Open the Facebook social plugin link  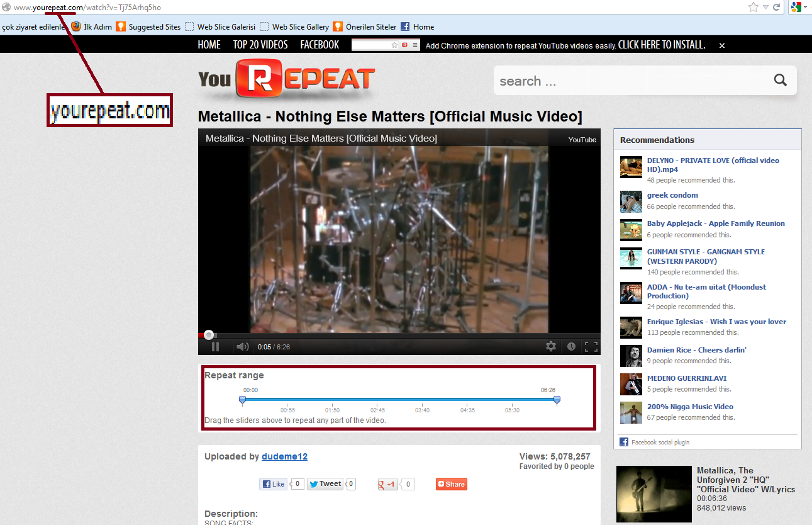660,442
